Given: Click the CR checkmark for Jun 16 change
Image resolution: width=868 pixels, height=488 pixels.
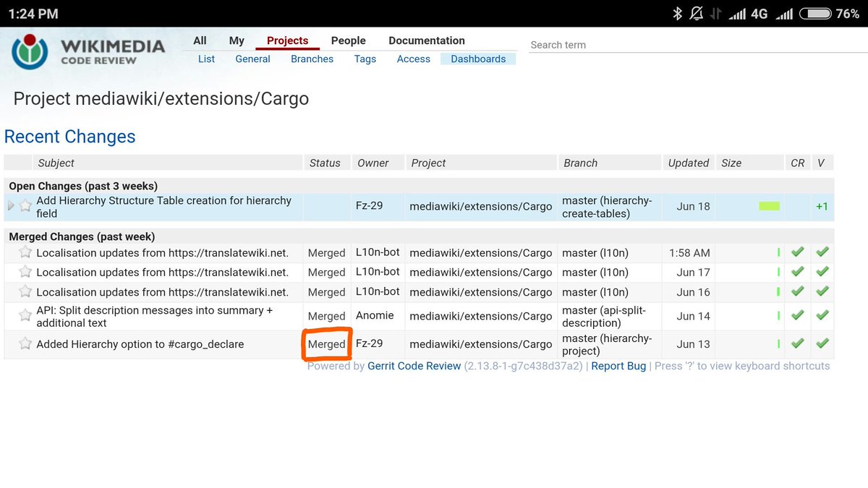Looking at the screenshot, I should click(797, 291).
